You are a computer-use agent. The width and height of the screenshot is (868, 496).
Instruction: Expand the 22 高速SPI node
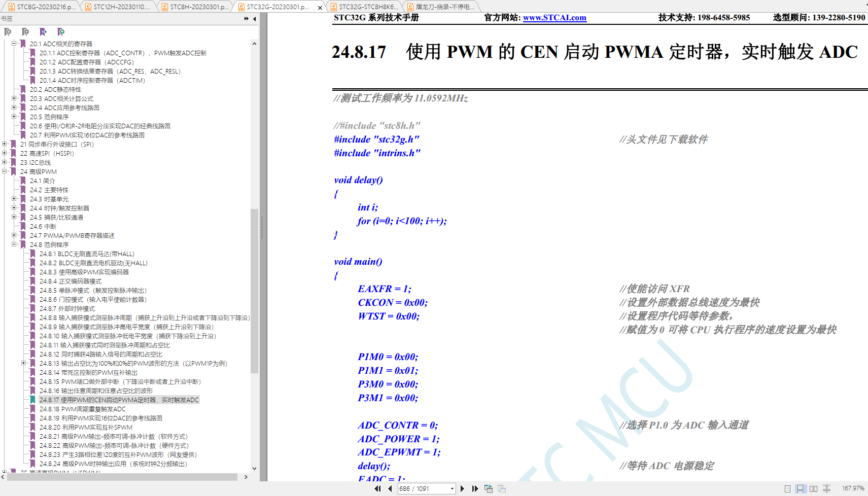[5, 153]
